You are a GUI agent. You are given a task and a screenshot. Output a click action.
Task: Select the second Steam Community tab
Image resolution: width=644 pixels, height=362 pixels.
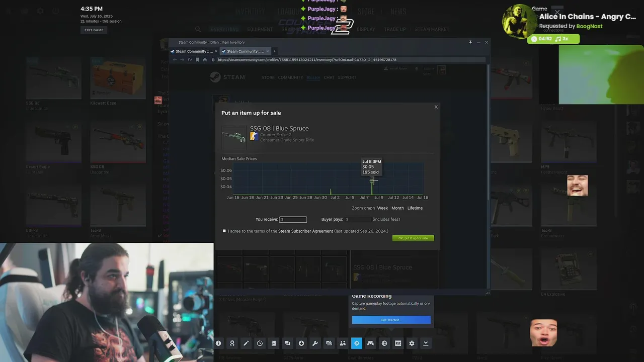[x=246, y=51]
